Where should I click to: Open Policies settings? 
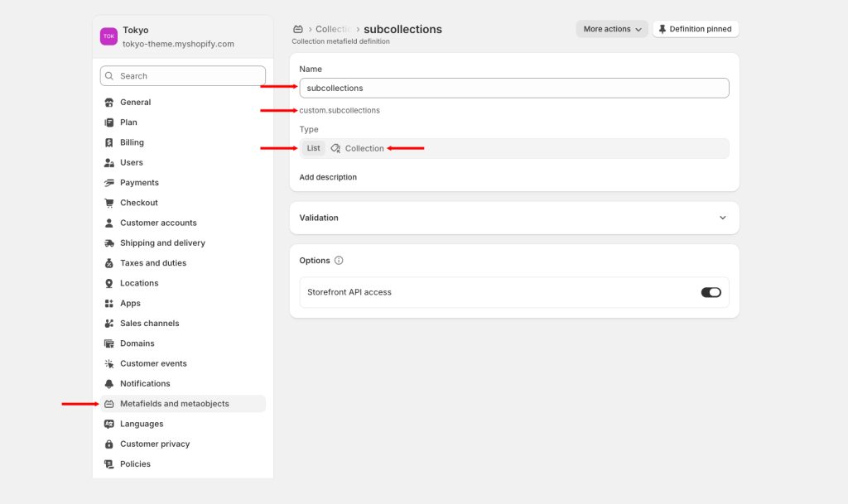click(183, 464)
